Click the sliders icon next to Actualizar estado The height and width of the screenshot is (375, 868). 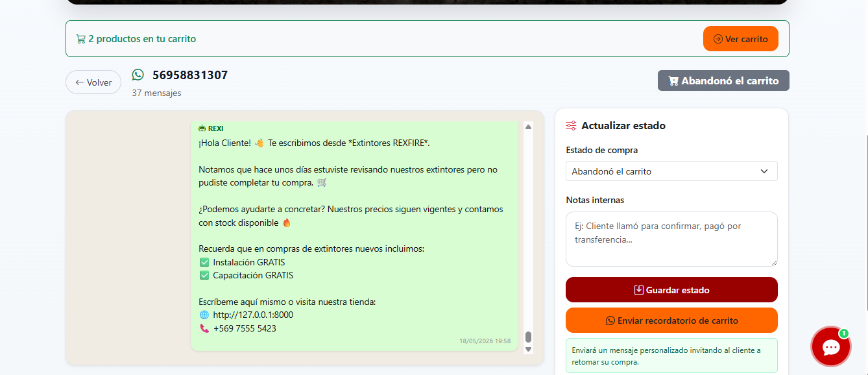coord(571,126)
